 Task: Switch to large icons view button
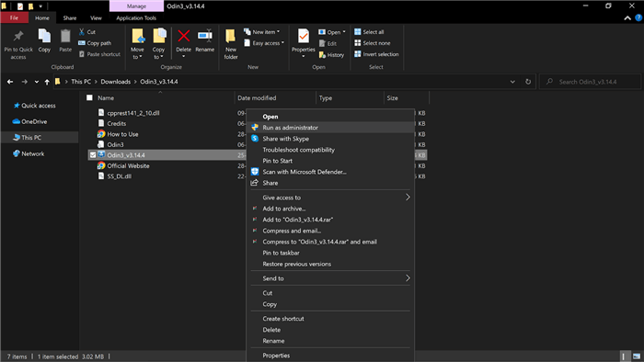coord(637,356)
